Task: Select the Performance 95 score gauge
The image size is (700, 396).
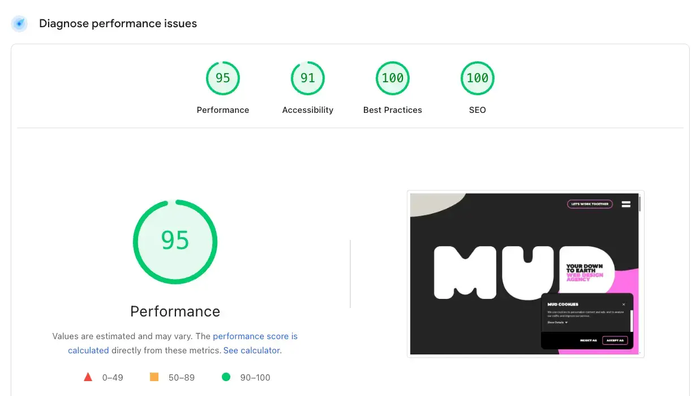Action: (x=223, y=78)
